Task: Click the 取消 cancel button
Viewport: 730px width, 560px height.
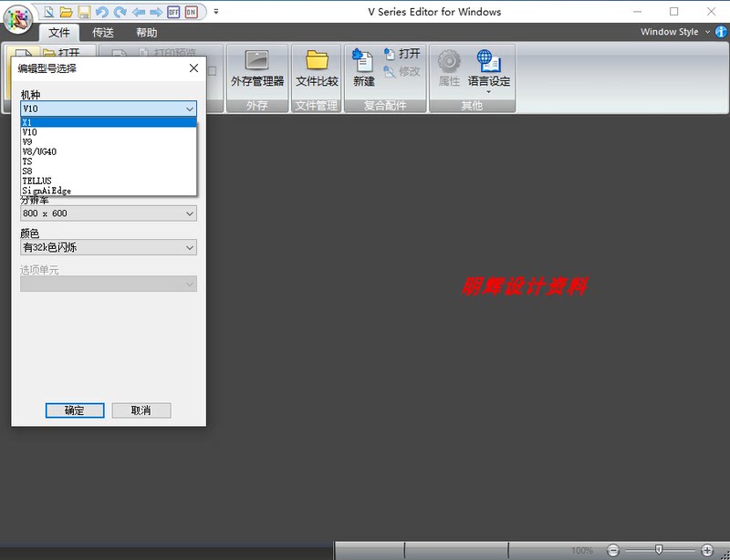Action: pos(141,410)
